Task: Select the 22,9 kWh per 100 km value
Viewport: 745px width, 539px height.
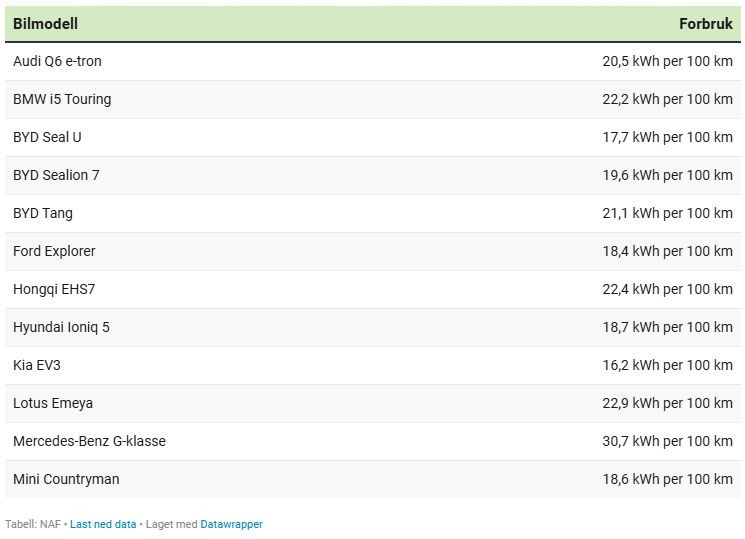Action: click(667, 403)
